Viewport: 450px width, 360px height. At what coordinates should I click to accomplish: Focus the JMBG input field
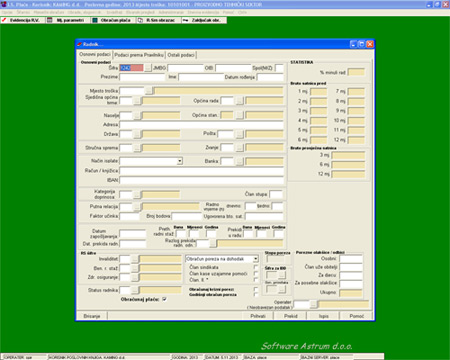185,68
